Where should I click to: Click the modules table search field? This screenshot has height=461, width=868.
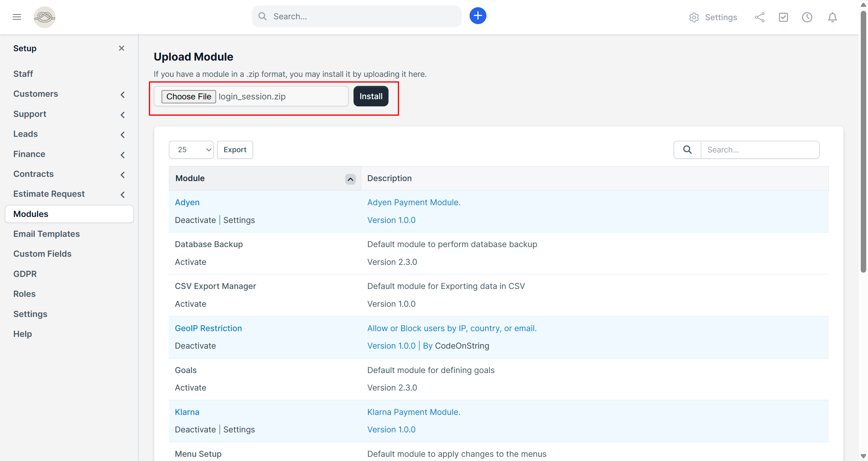pyautogui.click(x=759, y=150)
